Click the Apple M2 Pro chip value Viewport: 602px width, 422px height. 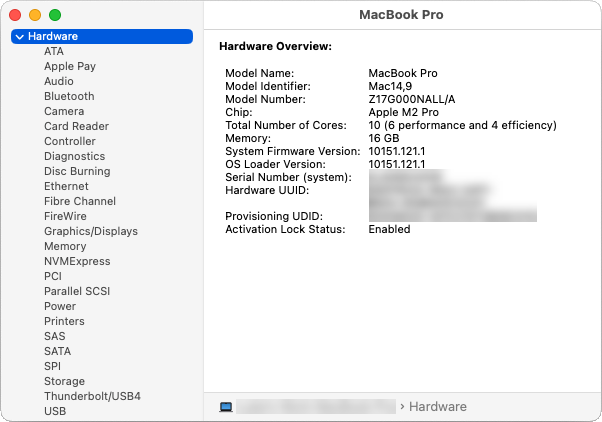coord(404,113)
